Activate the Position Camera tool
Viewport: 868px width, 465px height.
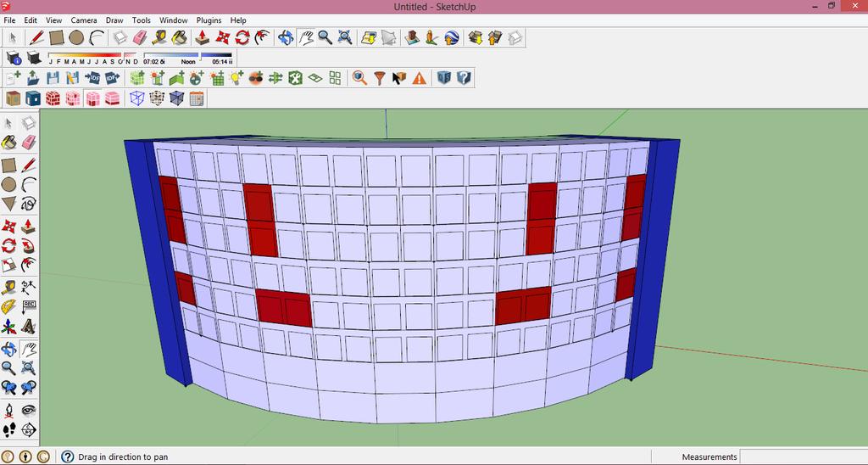[8, 411]
